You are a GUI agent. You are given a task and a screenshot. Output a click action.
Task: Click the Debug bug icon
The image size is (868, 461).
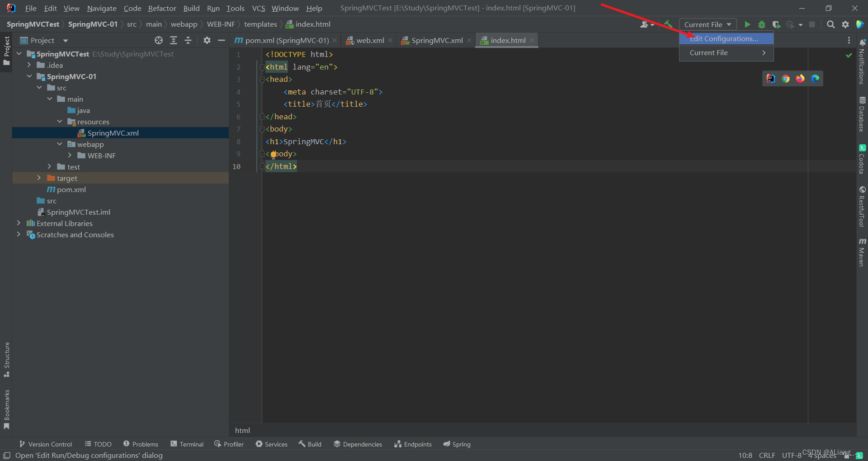762,24
